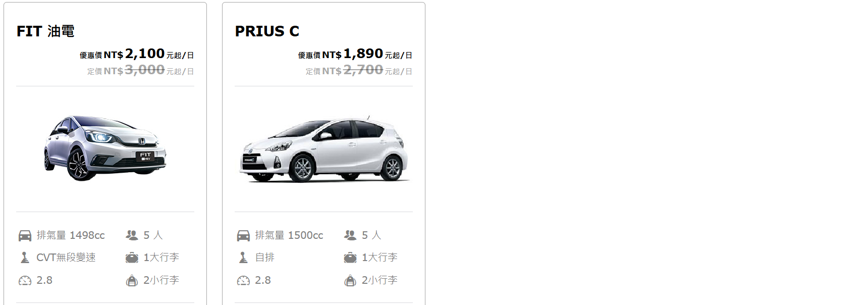Select the white Prius C car image
The height and width of the screenshot is (305, 868).
coord(323,149)
